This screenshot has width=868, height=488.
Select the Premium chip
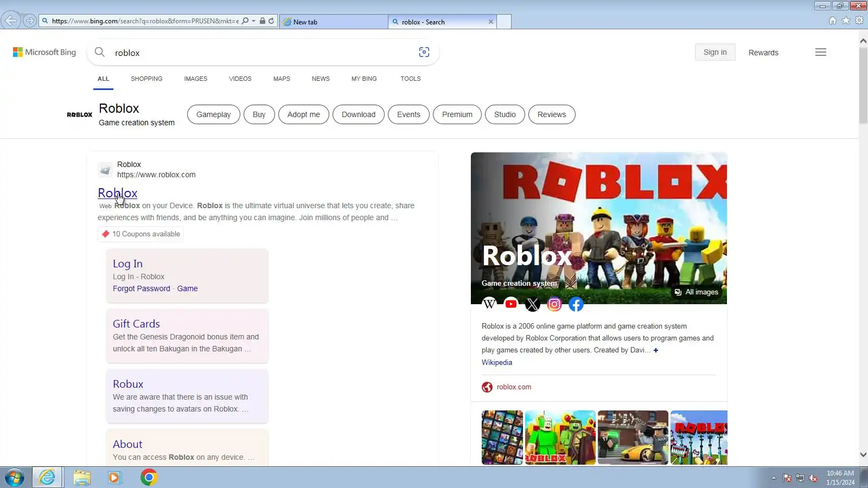(457, 114)
